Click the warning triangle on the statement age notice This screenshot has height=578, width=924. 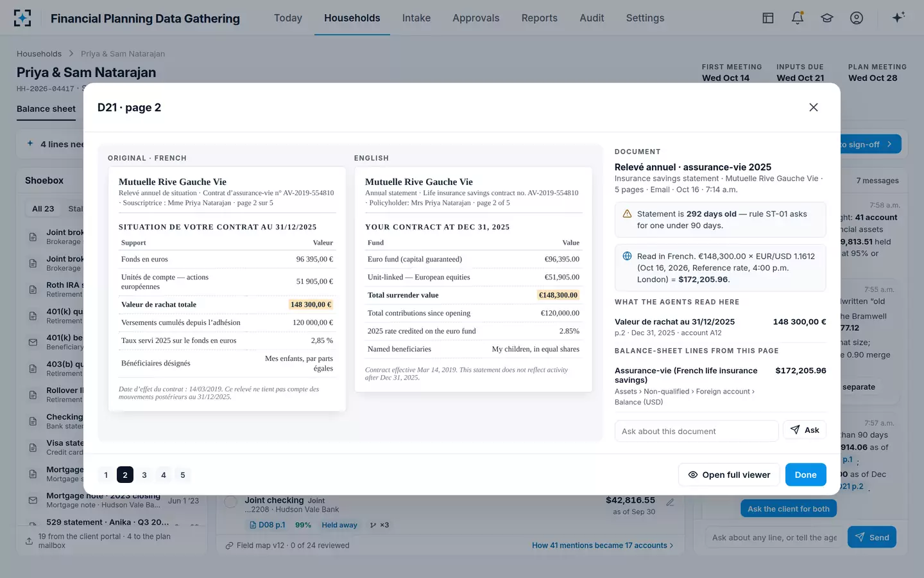click(627, 214)
